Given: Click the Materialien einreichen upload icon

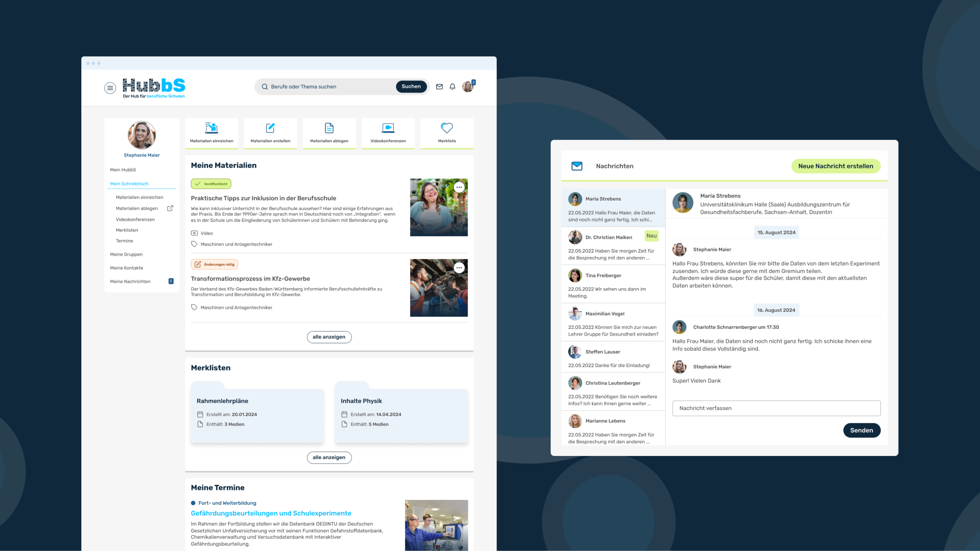Looking at the screenshot, I should (x=212, y=128).
